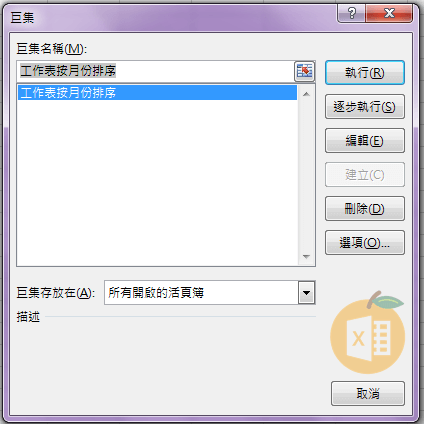424x424 pixels.
Task: Click the 編輯(E) button
Action: click(x=365, y=141)
